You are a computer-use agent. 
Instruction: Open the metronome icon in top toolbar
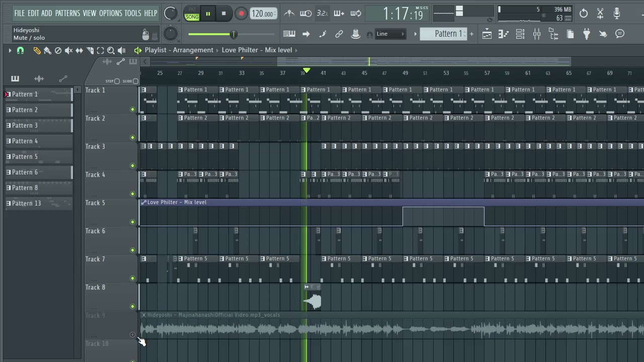(289, 14)
